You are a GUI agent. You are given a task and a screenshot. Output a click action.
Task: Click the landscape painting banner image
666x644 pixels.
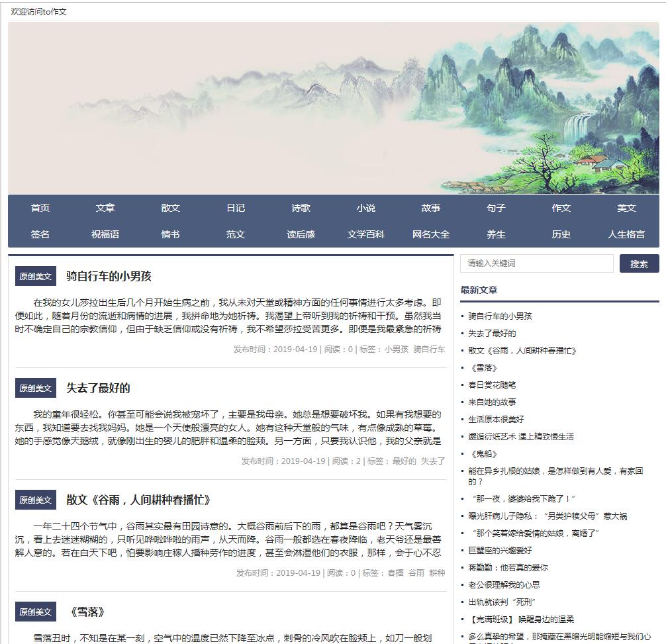coord(334,109)
